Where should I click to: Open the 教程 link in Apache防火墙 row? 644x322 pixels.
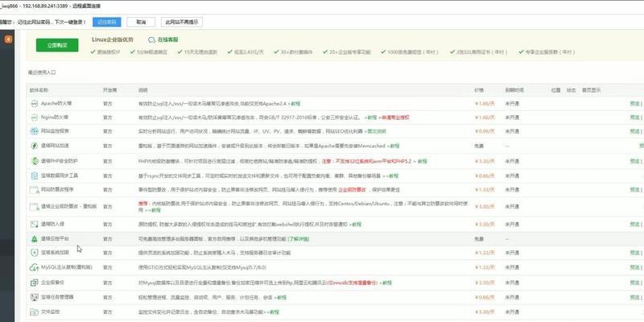pos(295,104)
